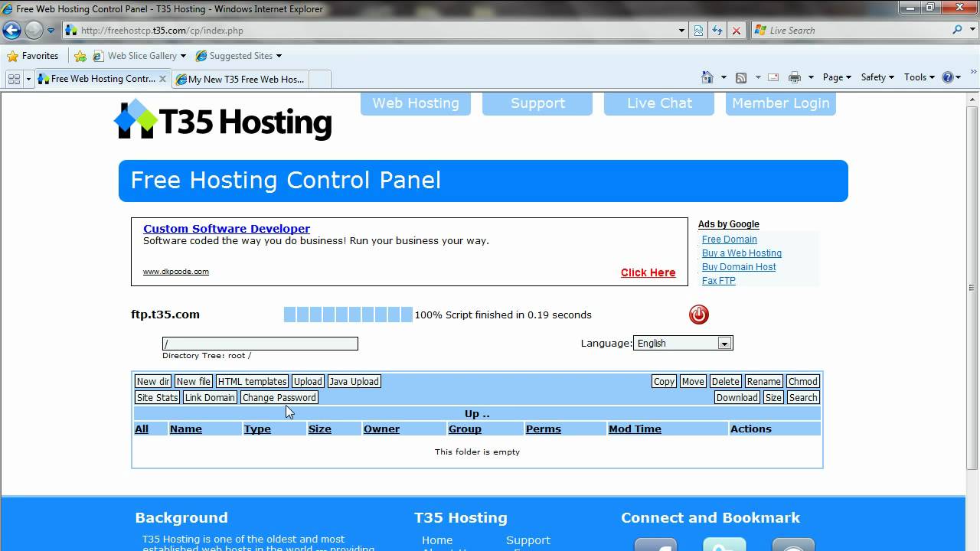Open the Buy Domain Host link
The width and height of the screenshot is (980, 551).
click(x=739, y=267)
